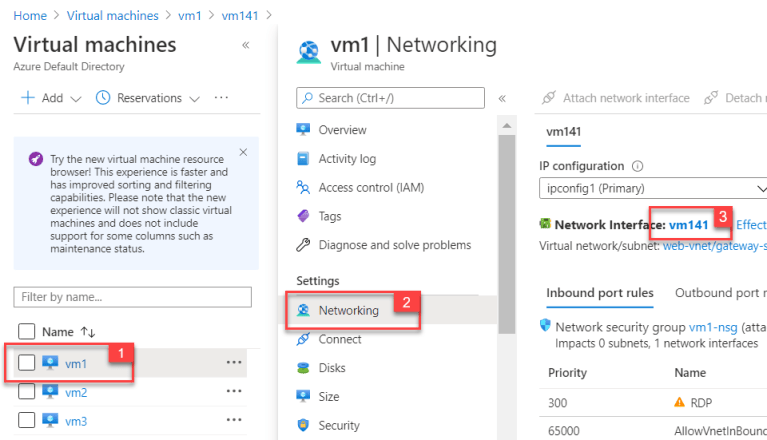
Task: Click priority 300 cell
Action: (x=558, y=403)
